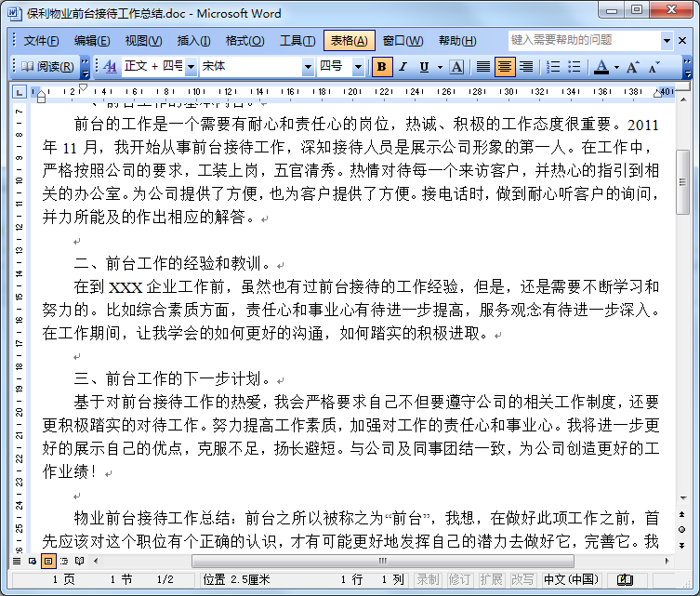Open the 工具(T) menu
Viewport: 700px width, 596px height.
pos(297,41)
